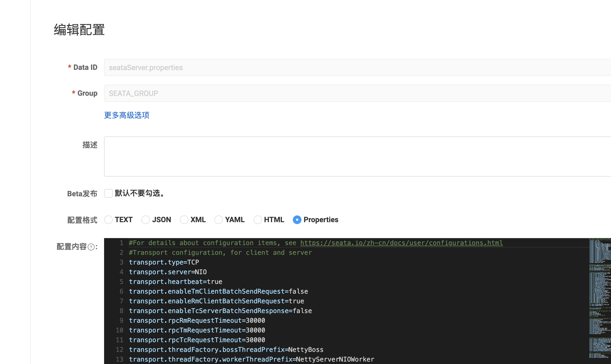Click the help icon next to 配置内容
Viewport: 611px width, 364px height.
pyautogui.click(x=91, y=247)
